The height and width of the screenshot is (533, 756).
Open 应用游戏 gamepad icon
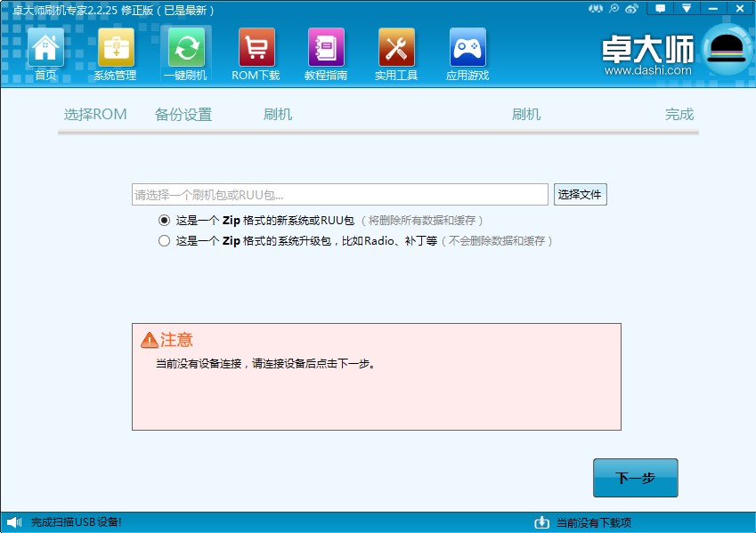467,47
